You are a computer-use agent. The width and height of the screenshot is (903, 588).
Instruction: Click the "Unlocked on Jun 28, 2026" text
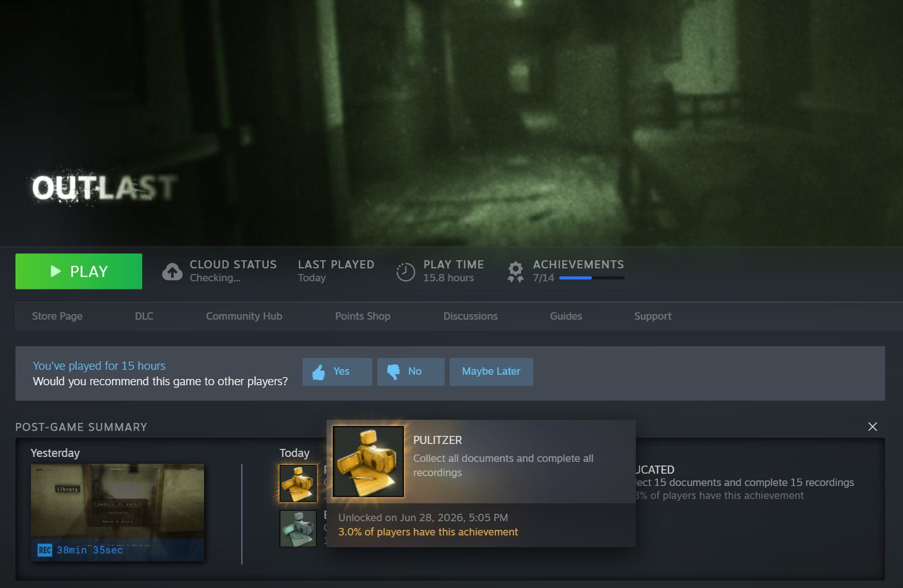coord(423,518)
